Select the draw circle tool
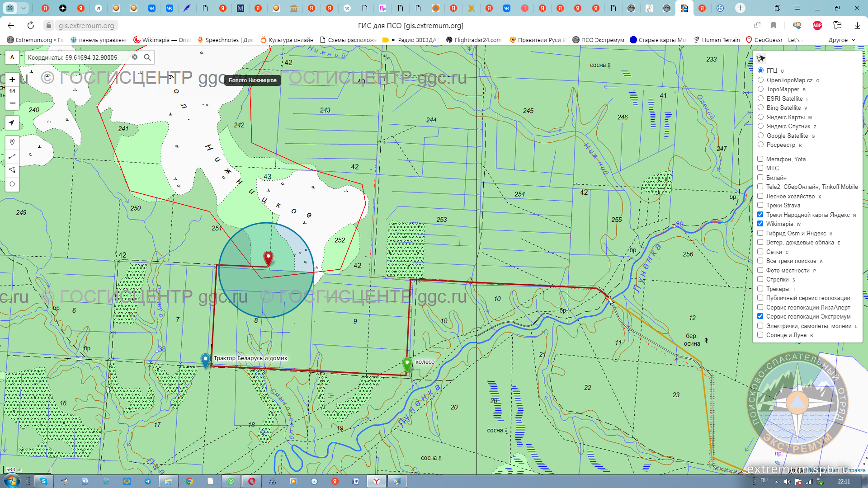The height and width of the screenshot is (488, 868). tap(12, 184)
